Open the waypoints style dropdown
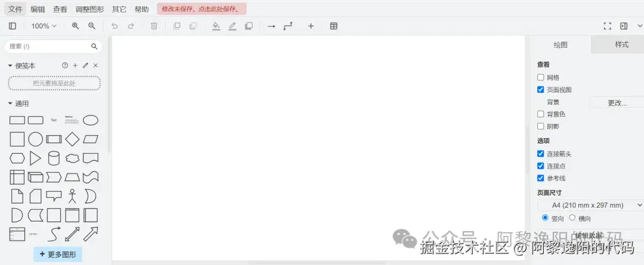 [288, 26]
